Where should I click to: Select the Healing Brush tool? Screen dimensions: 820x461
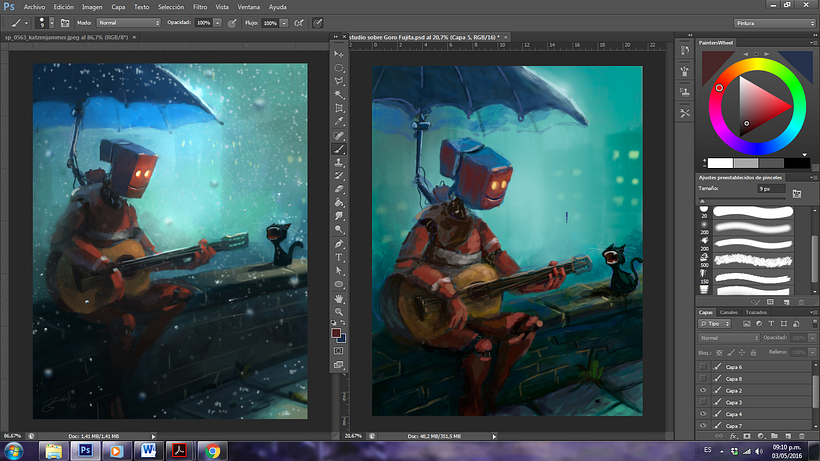coord(339,135)
